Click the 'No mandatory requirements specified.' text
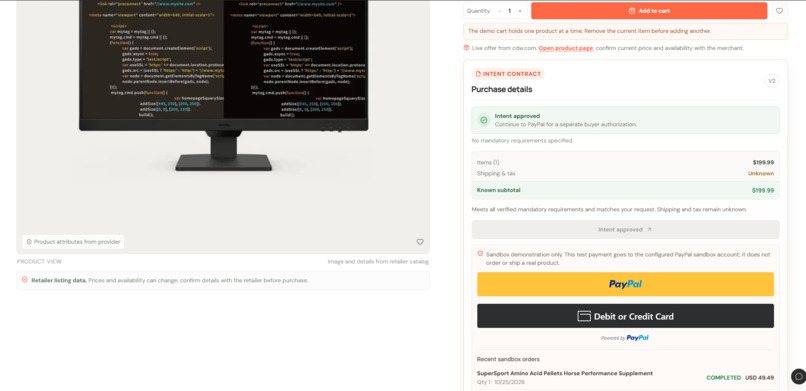 522,140
